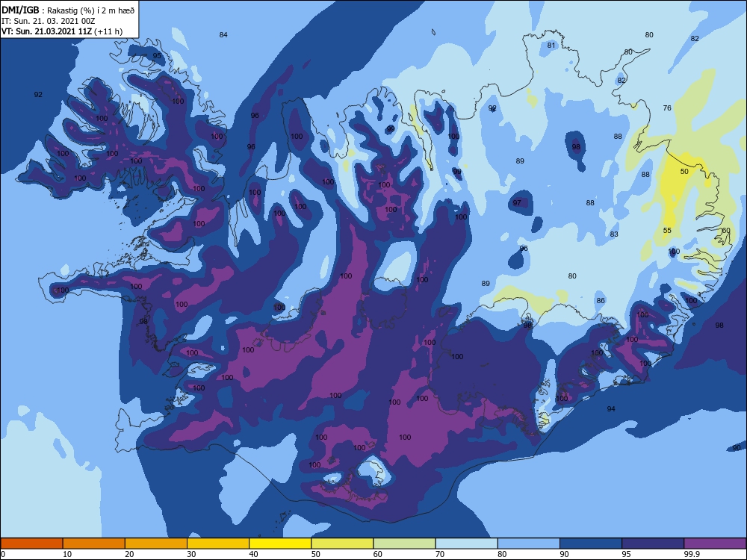Click the dark navy 95–99.9 legend swatch
Image resolution: width=747 pixels, height=560 pixels.
(653, 544)
